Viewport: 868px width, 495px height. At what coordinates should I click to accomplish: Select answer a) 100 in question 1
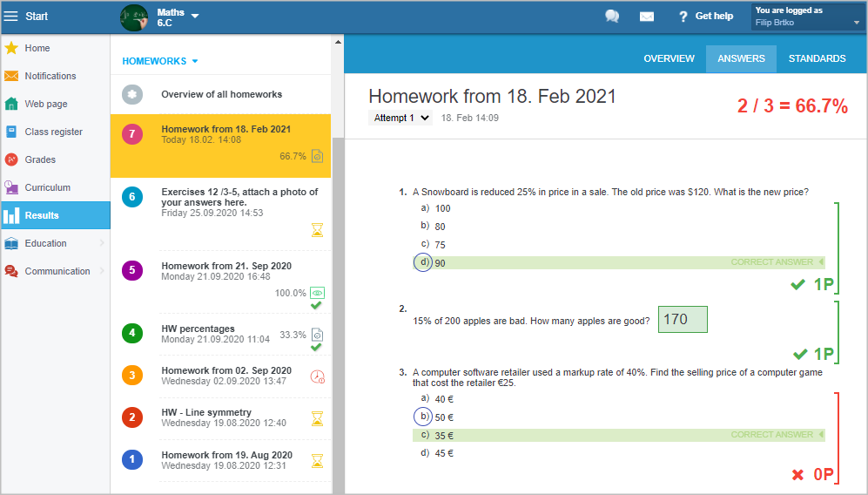click(435, 208)
